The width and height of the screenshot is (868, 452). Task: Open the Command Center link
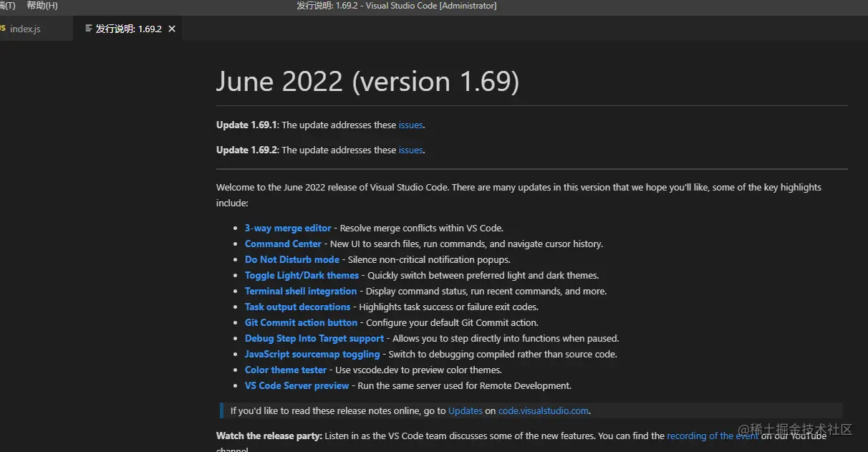tap(283, 244)
